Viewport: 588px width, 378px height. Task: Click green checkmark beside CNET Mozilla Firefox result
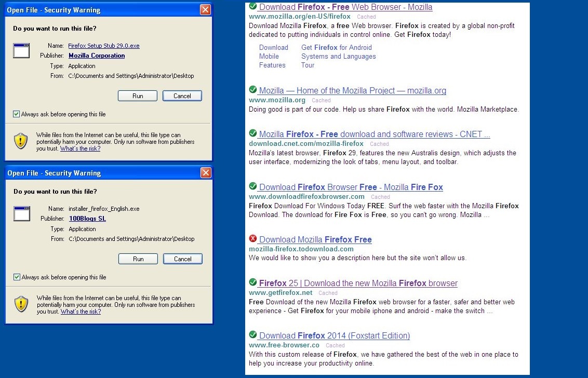253,133
